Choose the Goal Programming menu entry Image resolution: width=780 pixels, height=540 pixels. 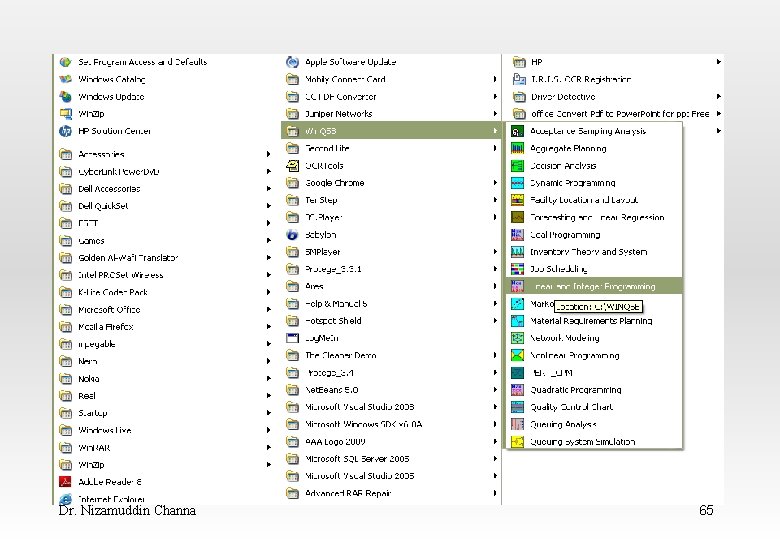pos(565,235)
